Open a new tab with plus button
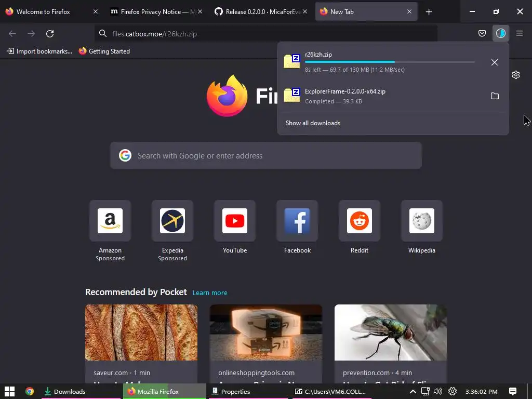532x399 pixels. tap(429, 12)
